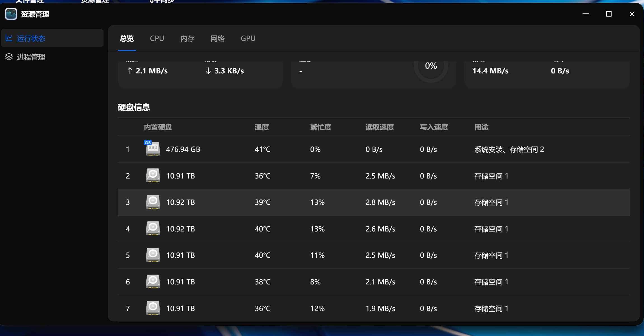Click the hard drive icon on disk 7
644x336 pixels.
(x=153, y=308)
